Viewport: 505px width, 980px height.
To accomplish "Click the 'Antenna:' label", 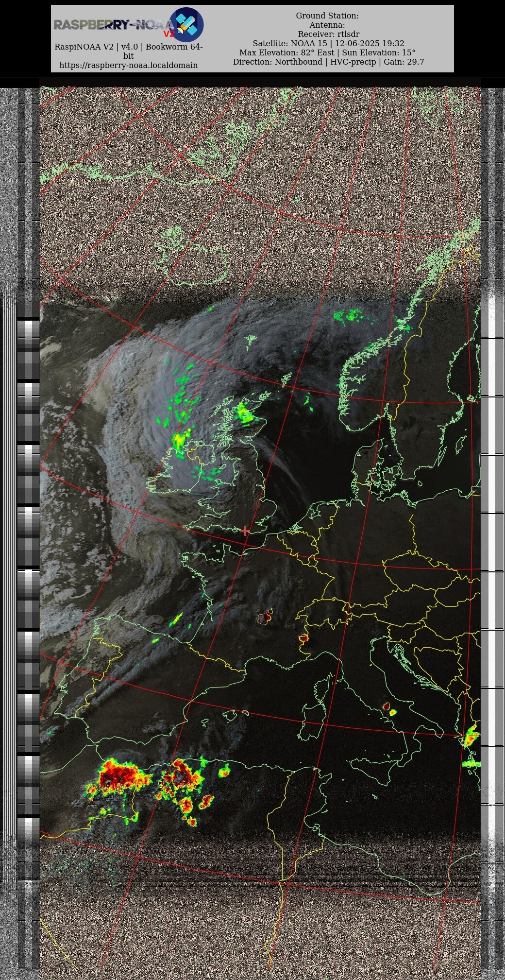I will tap(327, 25).
